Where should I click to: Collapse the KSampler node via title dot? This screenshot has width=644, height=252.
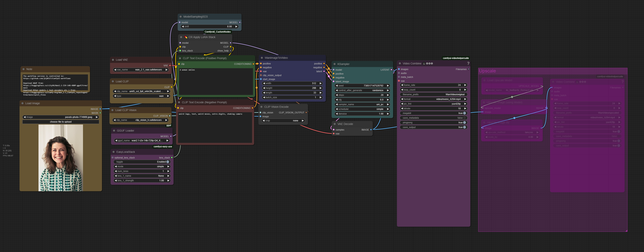334,64
